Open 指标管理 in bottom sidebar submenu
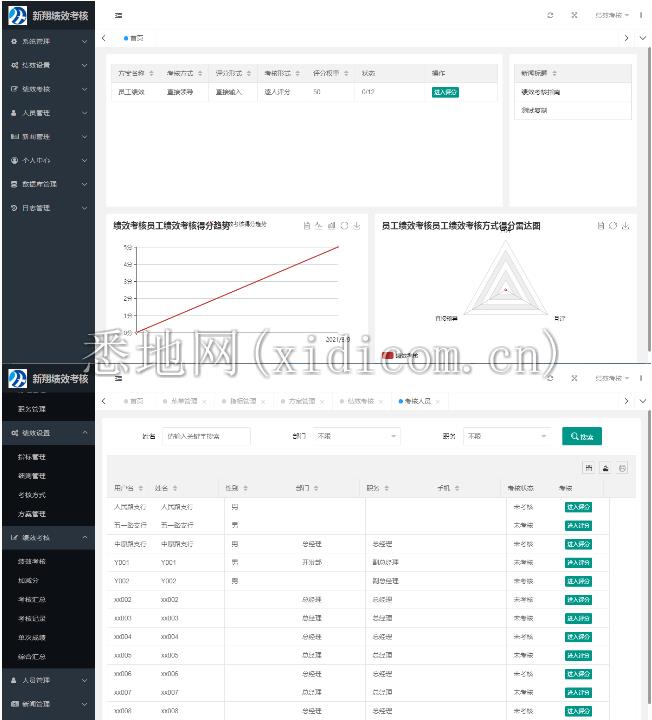 pos(32,457)
